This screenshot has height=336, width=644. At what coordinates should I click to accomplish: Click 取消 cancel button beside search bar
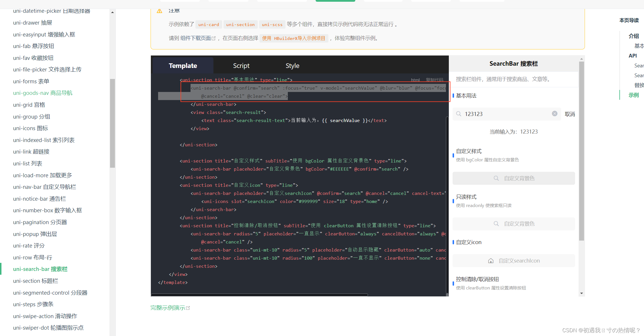point(570,114)
